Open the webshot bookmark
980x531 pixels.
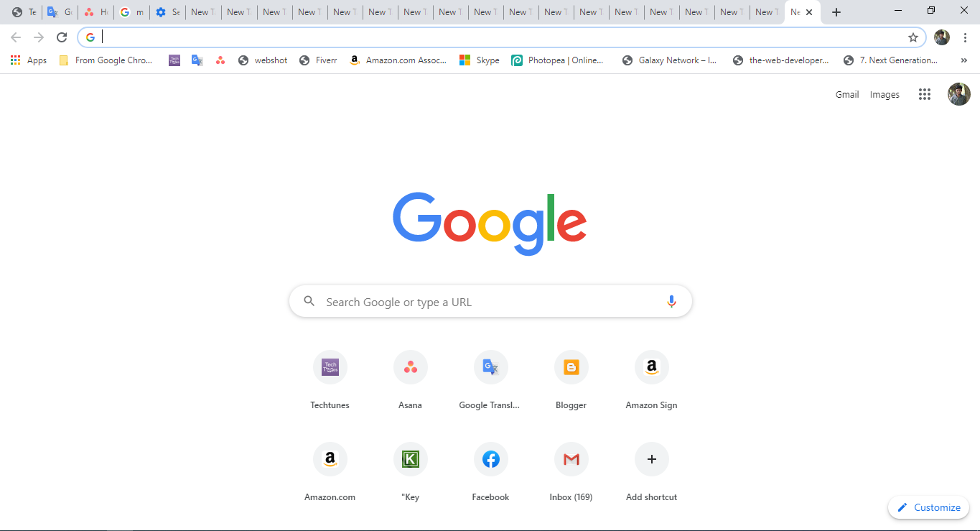coord(263,60)
